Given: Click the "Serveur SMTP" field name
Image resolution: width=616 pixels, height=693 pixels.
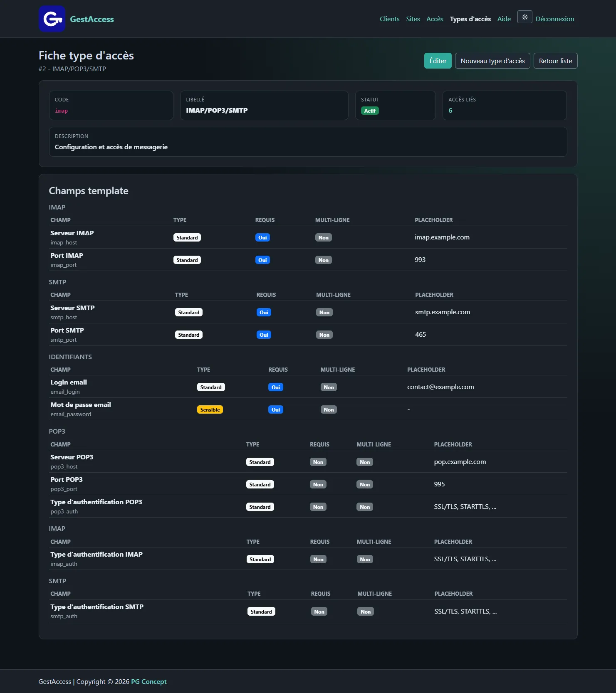Looking at the screenshot, I should (72, 308).
